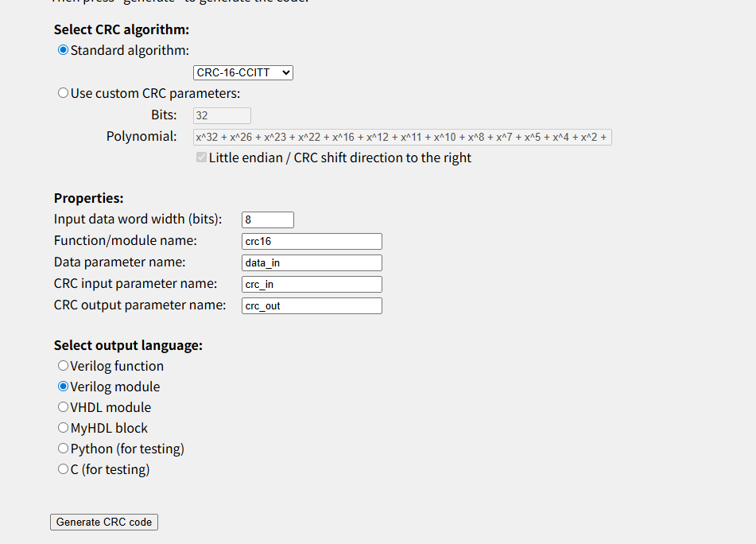Select Verilog module output language

coord(64,387)
